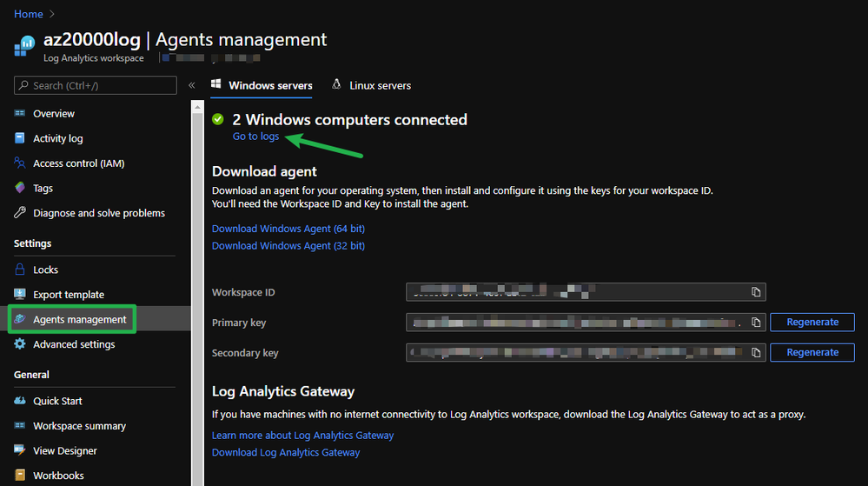Click the 'General' section label
868x486 pixels.
[x=31, y=375]
